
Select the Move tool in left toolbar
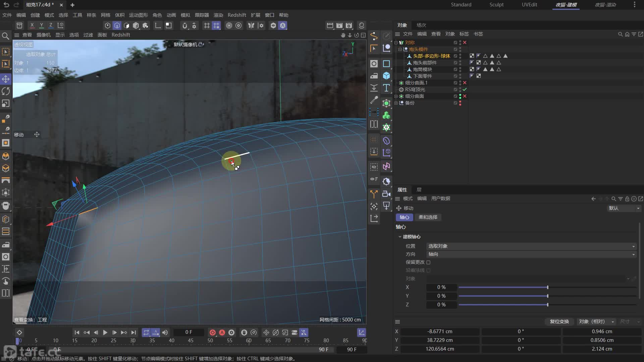[6, 79]
